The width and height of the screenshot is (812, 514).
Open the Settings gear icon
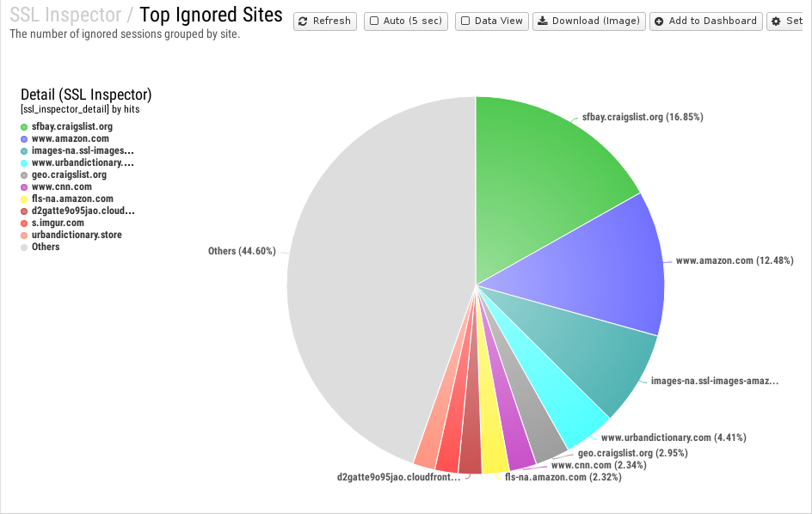(x=776, y=21)
